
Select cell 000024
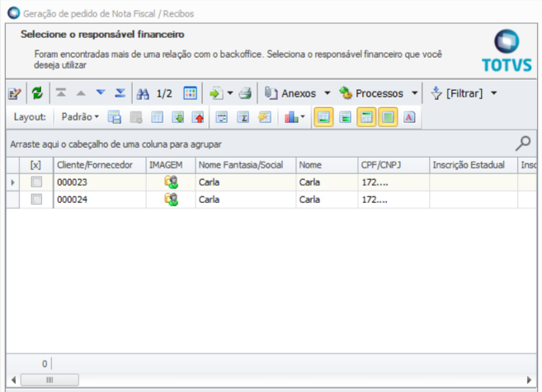pos(100,200)
